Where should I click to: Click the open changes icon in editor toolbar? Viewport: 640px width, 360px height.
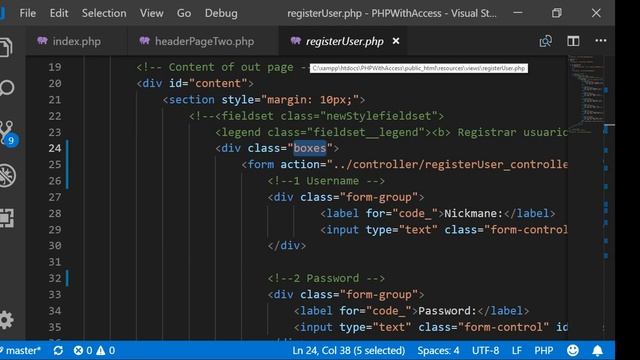(546, 41)
